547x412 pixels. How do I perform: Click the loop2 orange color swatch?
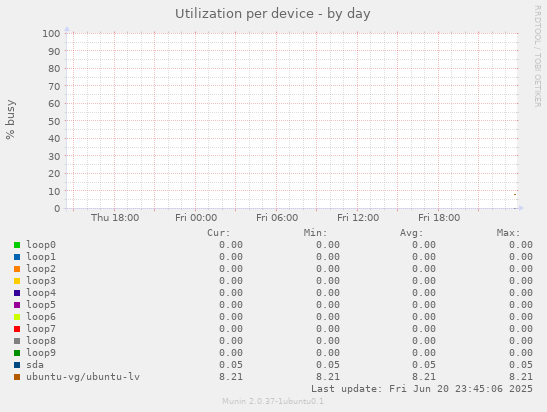pyautogui.click(x=17, y=269)
